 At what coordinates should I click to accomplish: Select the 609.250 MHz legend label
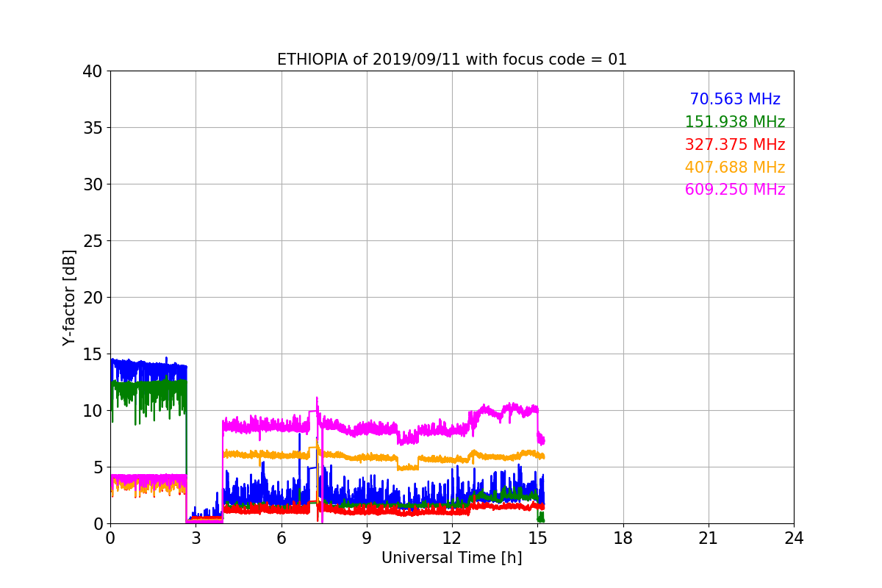735,190
